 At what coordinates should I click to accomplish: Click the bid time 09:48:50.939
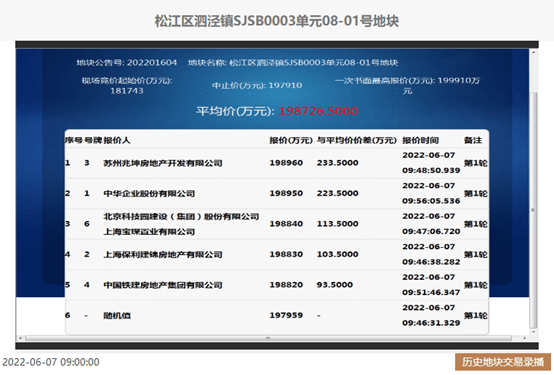tap(431, 170)
